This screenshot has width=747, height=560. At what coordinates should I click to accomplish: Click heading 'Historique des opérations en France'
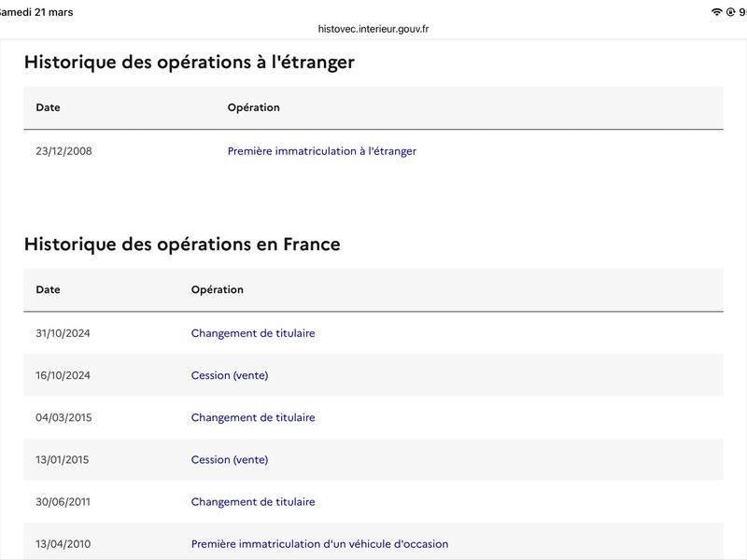(182, 245)
